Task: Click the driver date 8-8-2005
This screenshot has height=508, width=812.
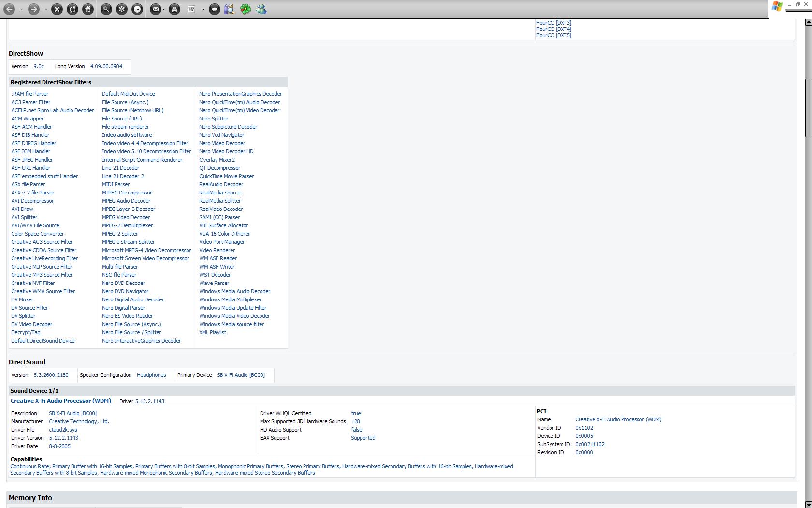Action: point(59,446)
